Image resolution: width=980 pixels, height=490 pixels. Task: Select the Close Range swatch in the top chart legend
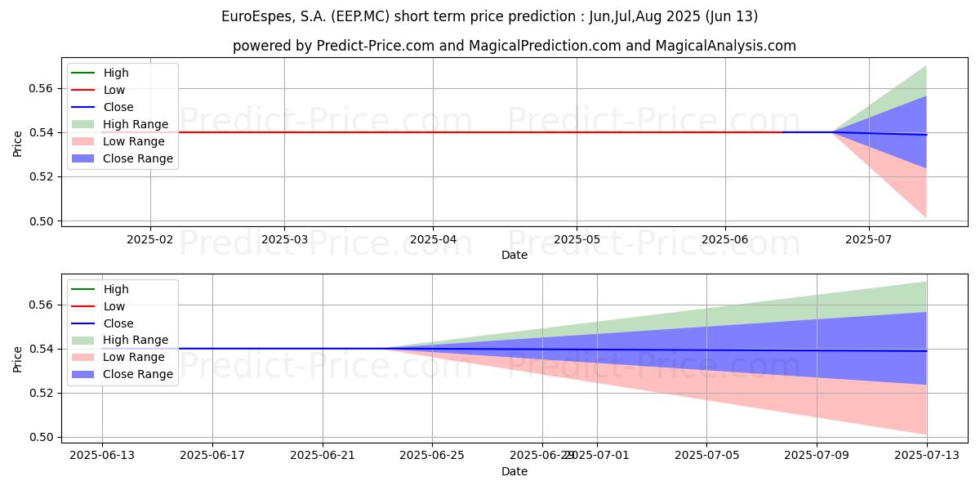point(83,158)
